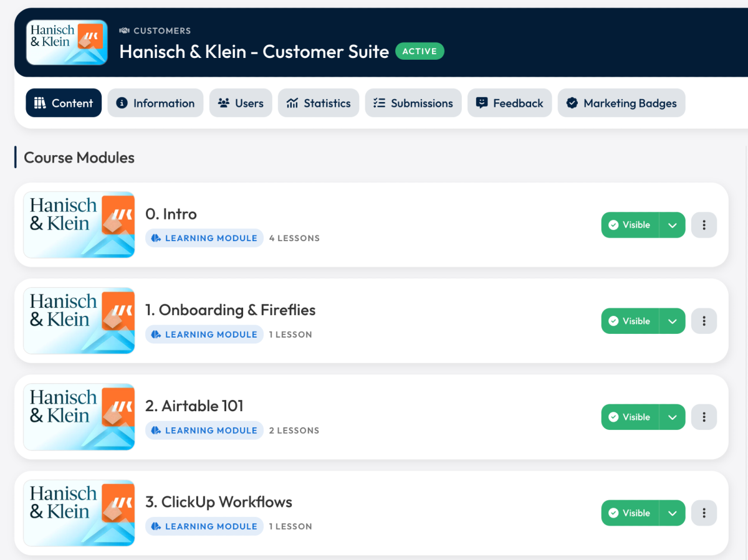This screenshot has height=560, width=748.
Task: Toggle Visible status for 0. Intro
Action: [x=630, y=225]
